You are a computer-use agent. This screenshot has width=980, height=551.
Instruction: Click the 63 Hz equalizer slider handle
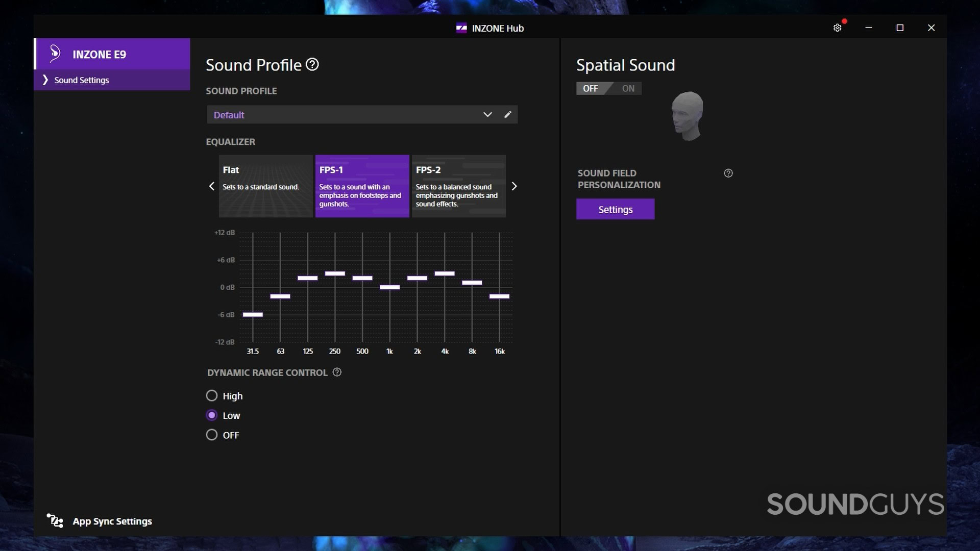(280, 296)
